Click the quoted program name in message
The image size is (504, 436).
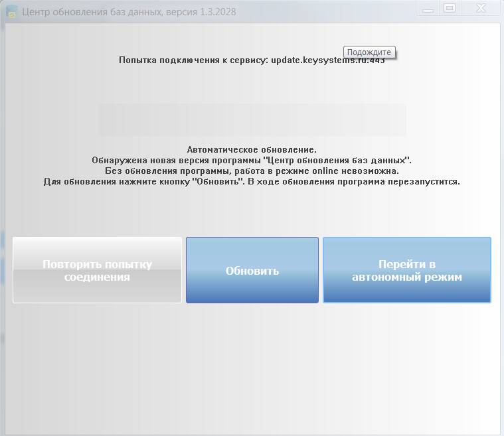point(337,160)
